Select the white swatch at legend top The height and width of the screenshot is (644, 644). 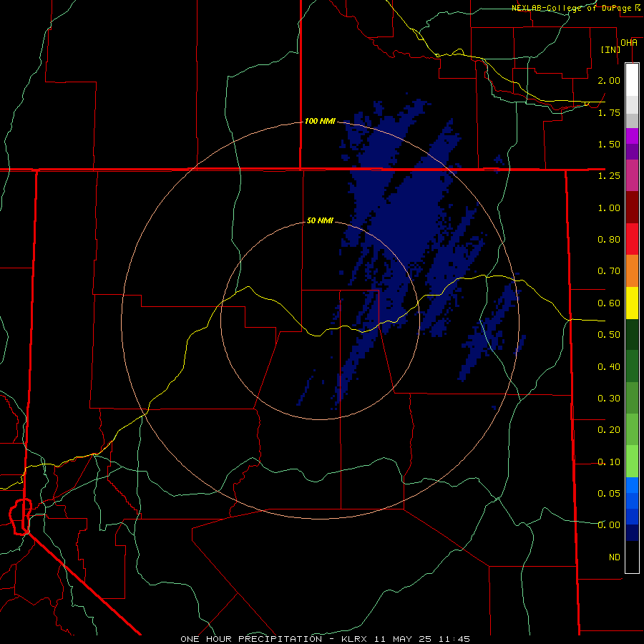tap(632, 79)
